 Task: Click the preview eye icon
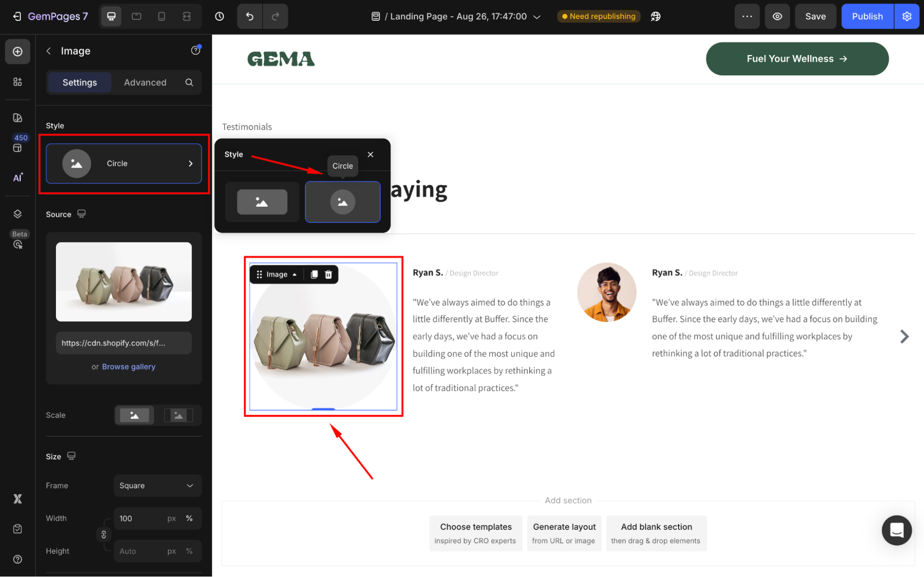pos(777,17)
